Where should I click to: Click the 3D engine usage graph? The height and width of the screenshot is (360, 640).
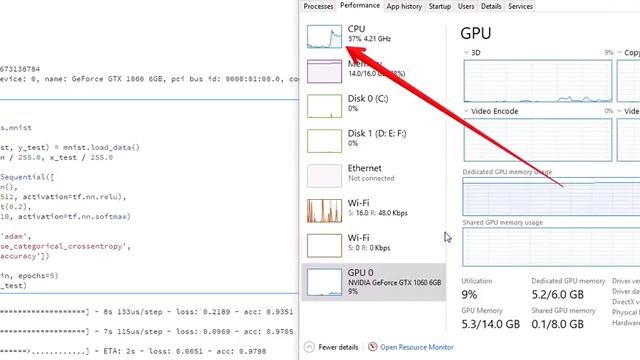click(538, 81)
